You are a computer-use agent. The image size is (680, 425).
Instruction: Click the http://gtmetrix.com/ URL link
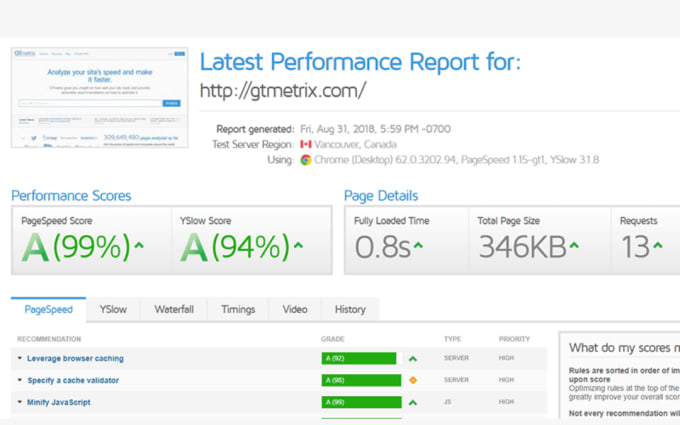283,91
